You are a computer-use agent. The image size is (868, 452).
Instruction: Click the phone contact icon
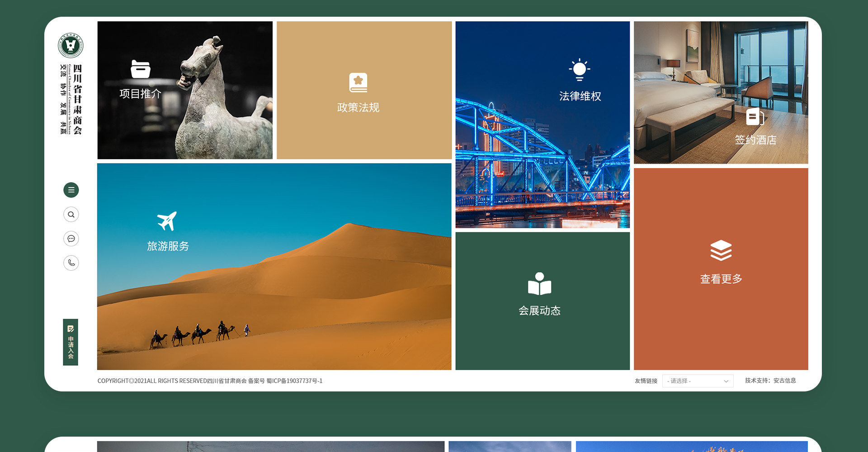[x=71, y=263]
